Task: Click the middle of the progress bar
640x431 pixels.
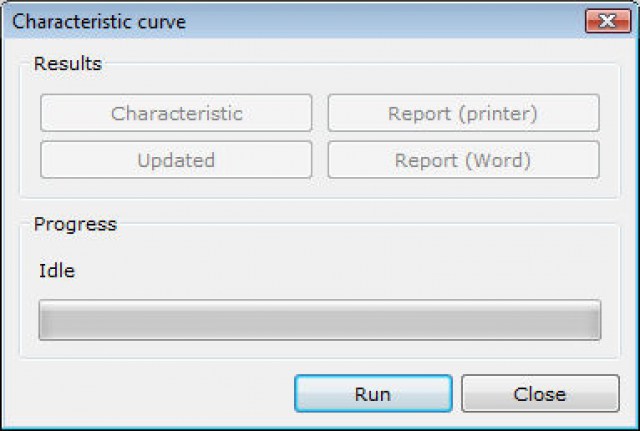Action: [x=319, y=320]
